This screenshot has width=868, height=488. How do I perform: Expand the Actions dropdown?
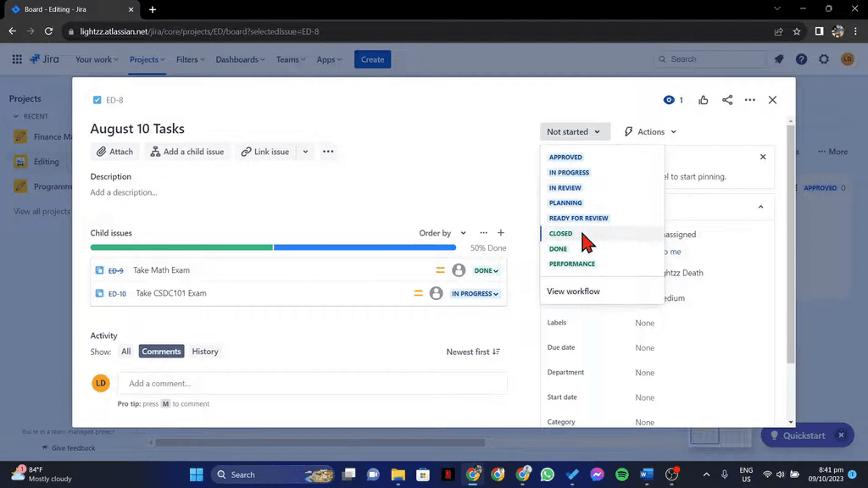[649, 131]
